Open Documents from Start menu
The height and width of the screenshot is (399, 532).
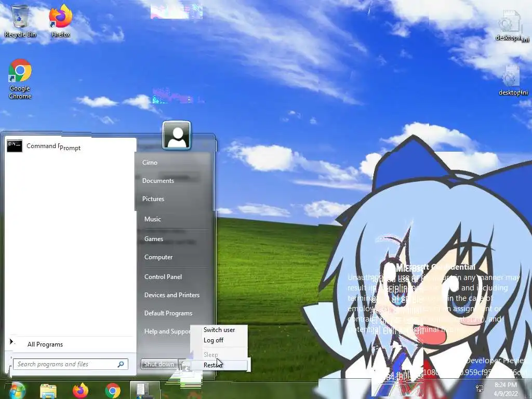158,181
